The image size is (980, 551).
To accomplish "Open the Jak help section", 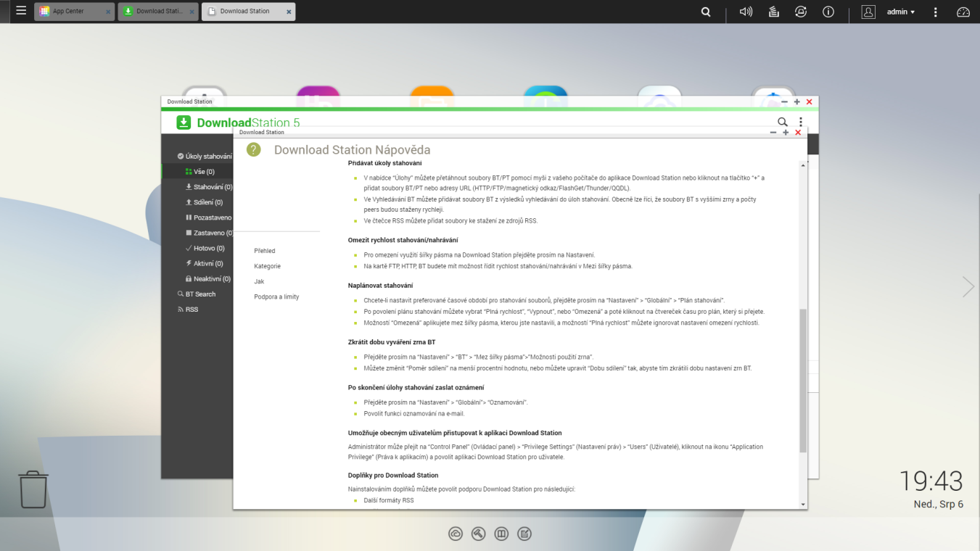I will [x=259, y=281].
